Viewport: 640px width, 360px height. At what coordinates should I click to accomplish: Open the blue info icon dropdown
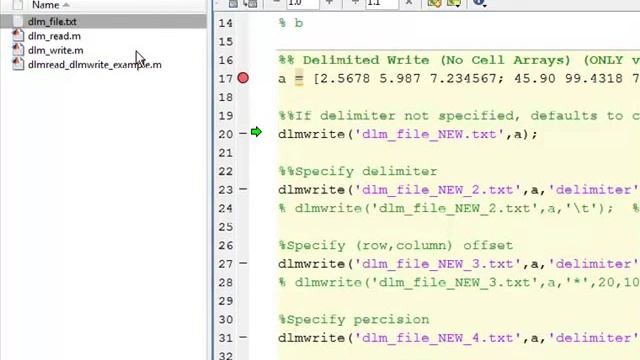pos(479,3)
